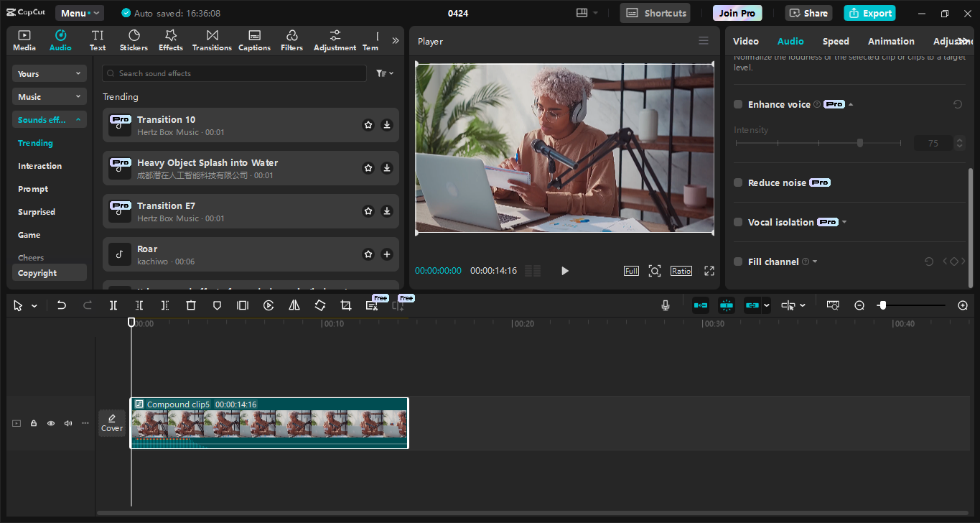Hide the video track with the eye icon
Viewport: 980px width, 523px height.
click(50, 423)
